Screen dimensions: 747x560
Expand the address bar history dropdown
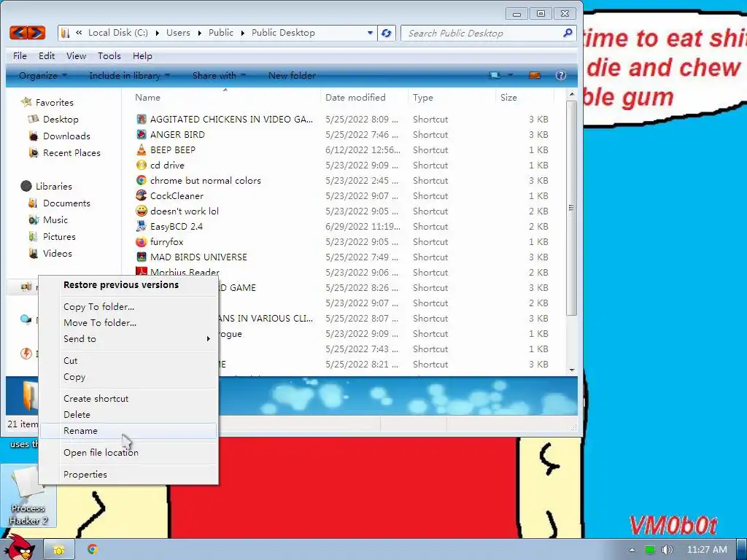(370, 33)
